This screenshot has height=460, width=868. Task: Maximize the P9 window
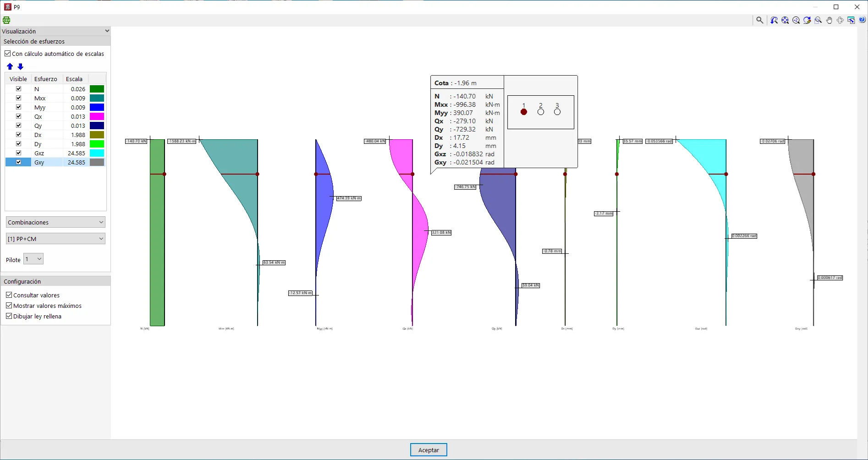click(836, 7)
